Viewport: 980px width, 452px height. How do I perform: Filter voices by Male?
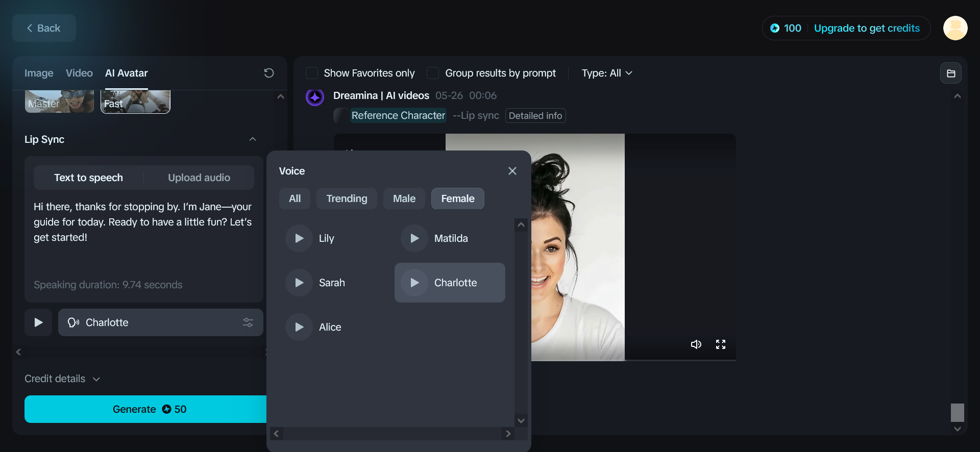coord(404,198)
